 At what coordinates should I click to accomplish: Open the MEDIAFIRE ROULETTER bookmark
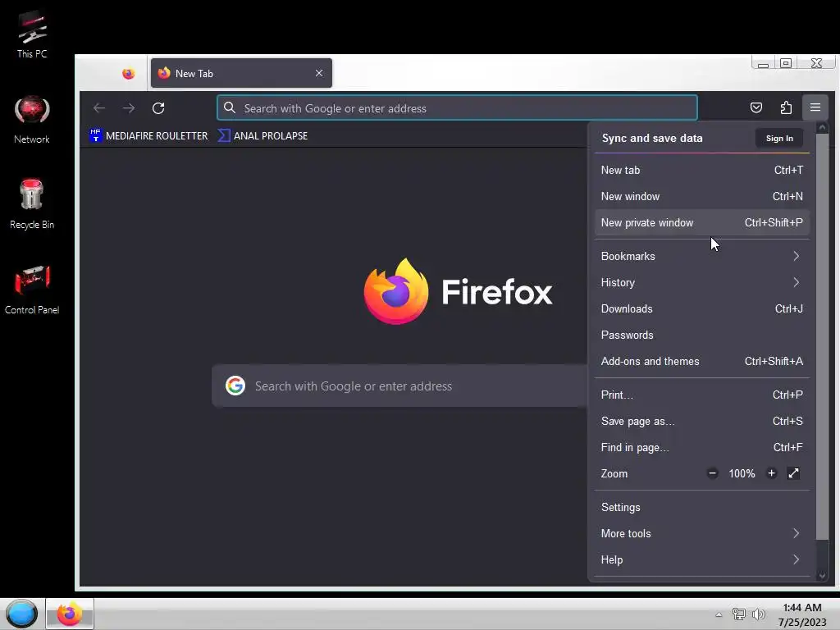(148, 135)
